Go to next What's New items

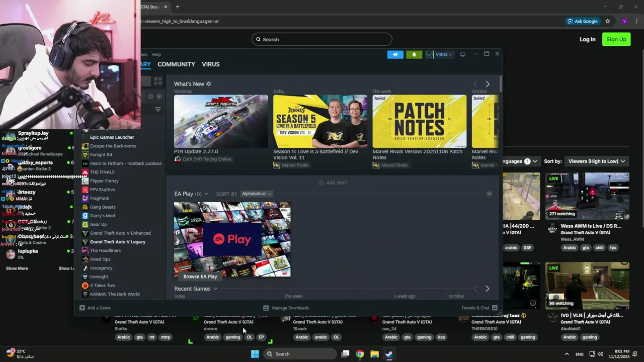(487, 84)
